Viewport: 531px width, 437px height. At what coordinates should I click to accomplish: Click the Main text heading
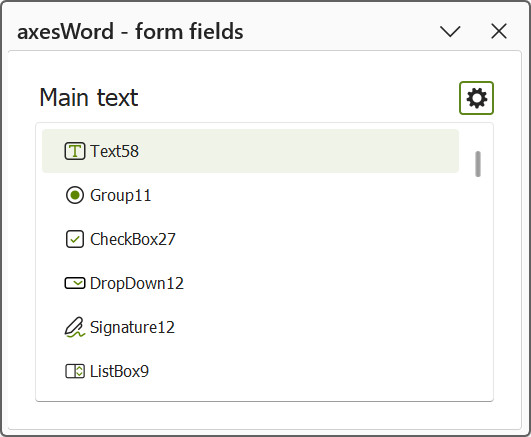89,98
